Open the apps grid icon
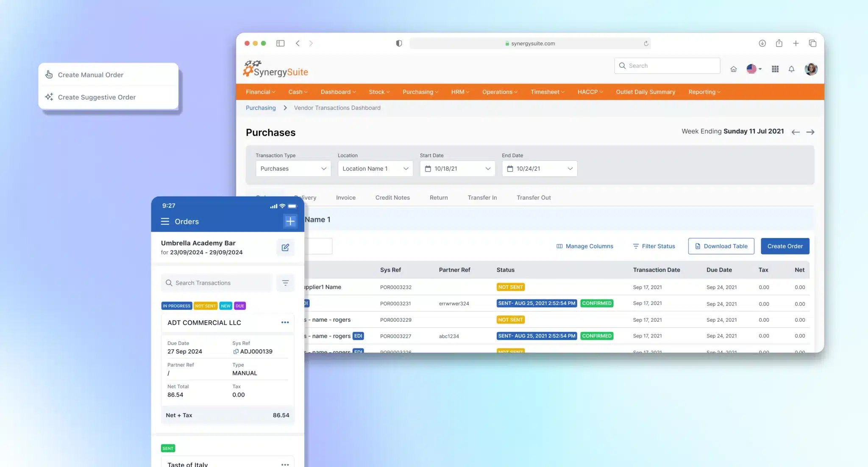The image size is (868, 467). (x=775, y=69)
